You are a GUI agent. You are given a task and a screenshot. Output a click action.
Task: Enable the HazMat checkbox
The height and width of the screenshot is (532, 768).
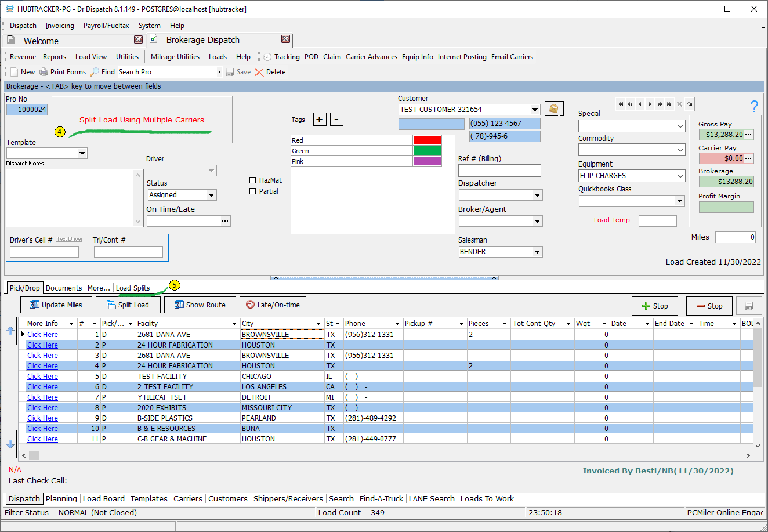252,180
